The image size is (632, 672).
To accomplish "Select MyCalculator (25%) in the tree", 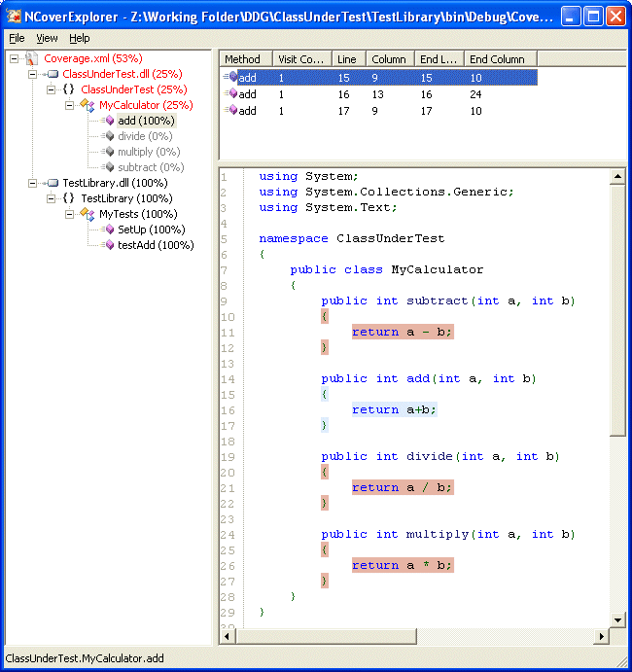I will [146, 105].
